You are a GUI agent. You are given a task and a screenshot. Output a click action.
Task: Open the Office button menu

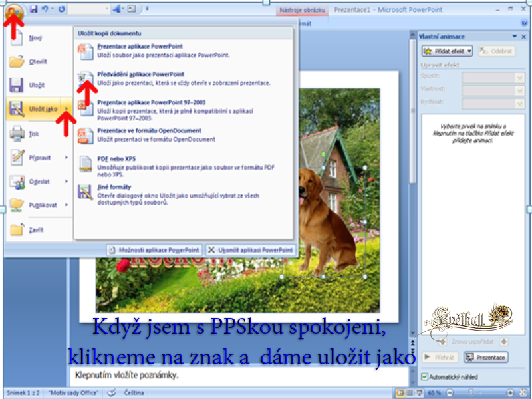click(14, 12)
